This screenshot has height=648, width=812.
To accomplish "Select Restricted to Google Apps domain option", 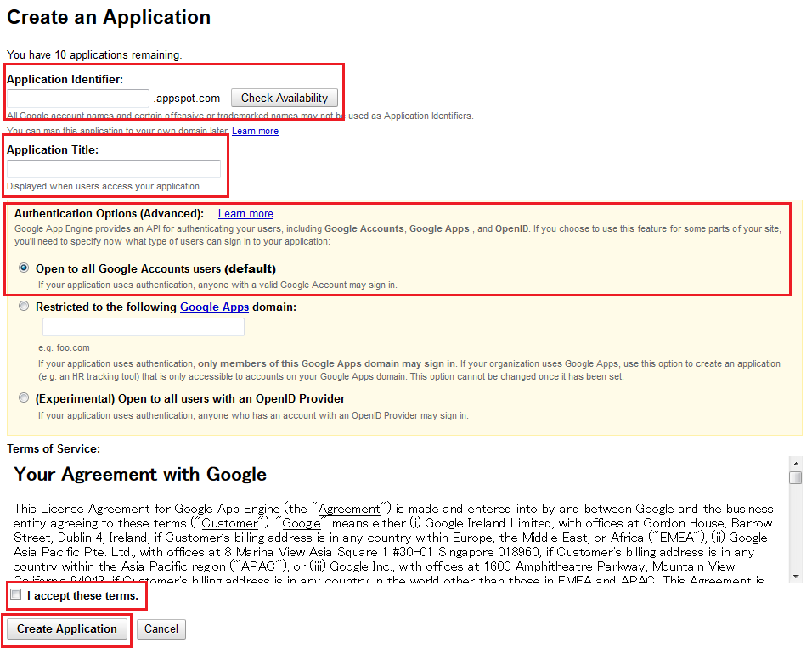I will [24, 306].
